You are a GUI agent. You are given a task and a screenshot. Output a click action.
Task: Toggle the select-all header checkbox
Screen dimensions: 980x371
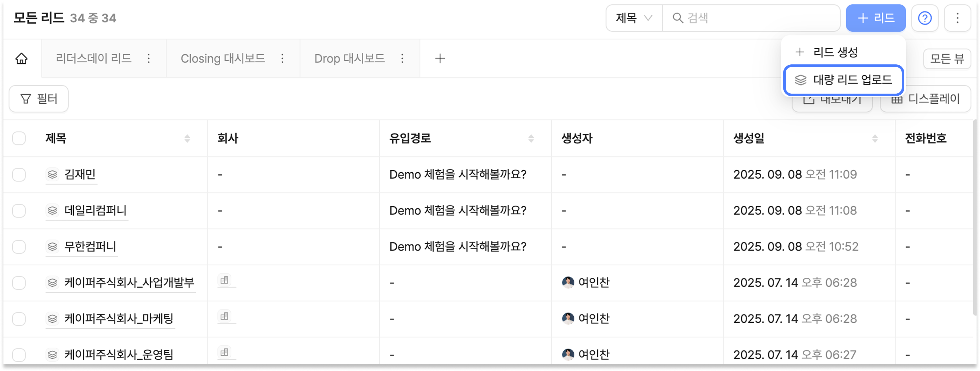[19, 138]
